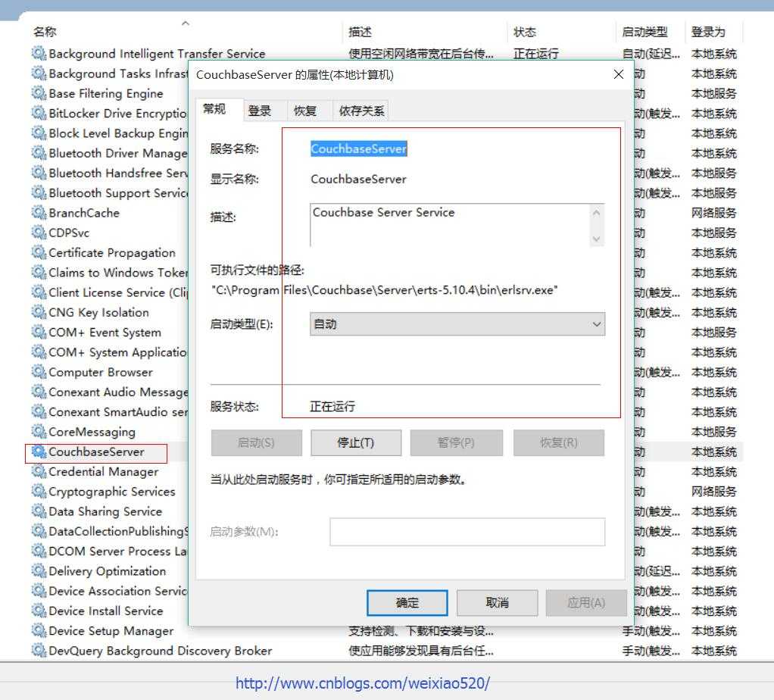Switch to the 依存关系 tab
The image size is (774, 700).
pyautogui.click(x=361, y=111)
